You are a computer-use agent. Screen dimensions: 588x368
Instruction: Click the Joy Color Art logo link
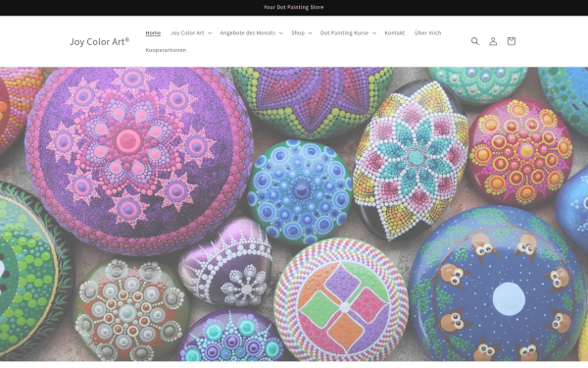99,41
